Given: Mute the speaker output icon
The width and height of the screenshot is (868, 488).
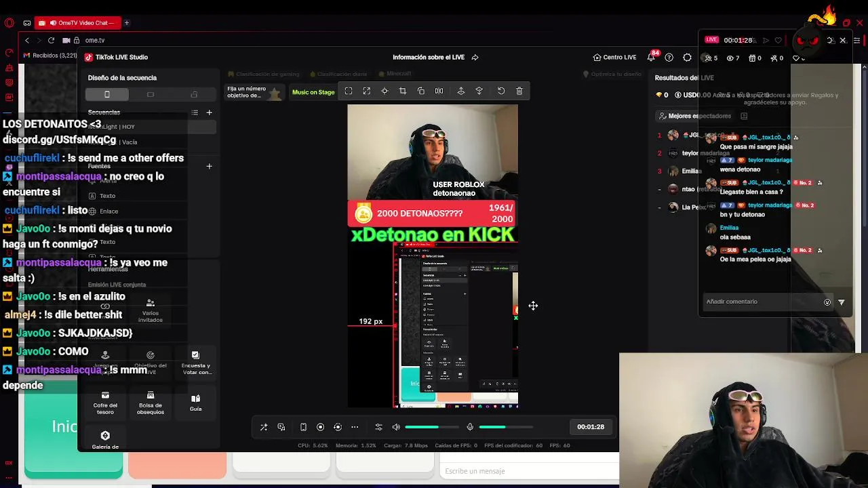Looking at the screenshot, I should point(396,427).
